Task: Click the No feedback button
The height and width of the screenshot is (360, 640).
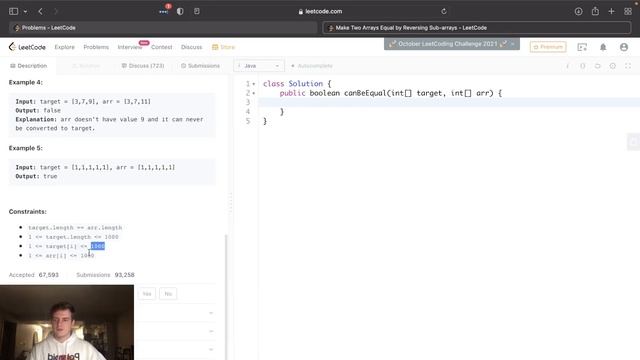Action: point(168,294)
